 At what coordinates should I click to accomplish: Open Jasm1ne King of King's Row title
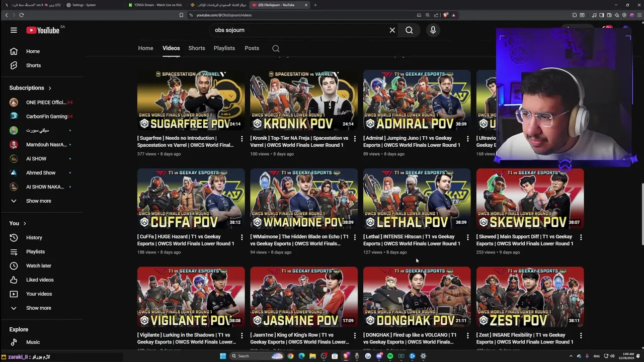(299, 338)
